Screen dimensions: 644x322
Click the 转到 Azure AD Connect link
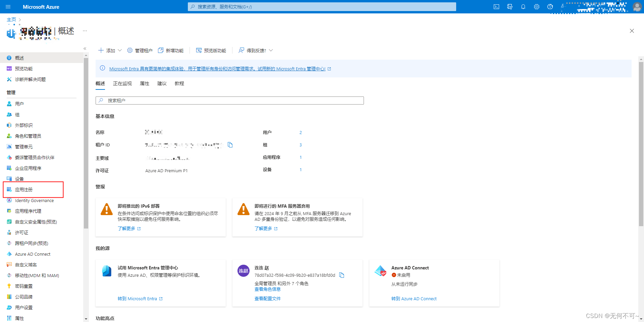414,299
